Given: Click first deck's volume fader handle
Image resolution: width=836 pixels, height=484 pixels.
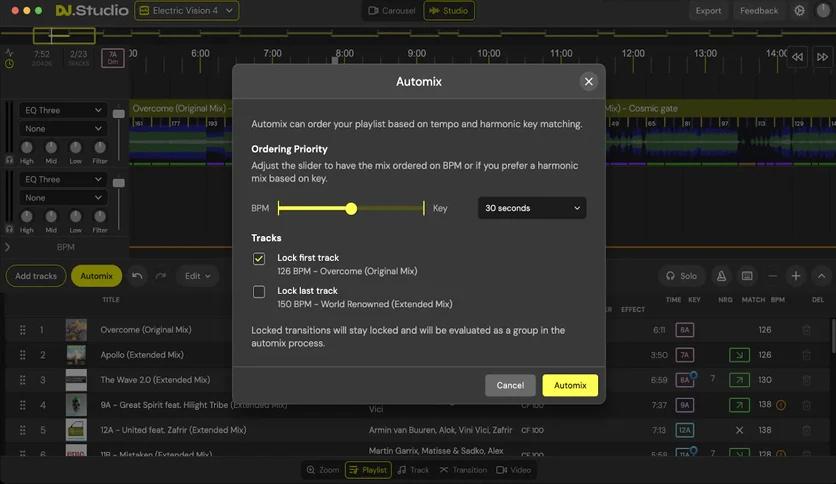Looking at the screenshot, I should [118, 114].
